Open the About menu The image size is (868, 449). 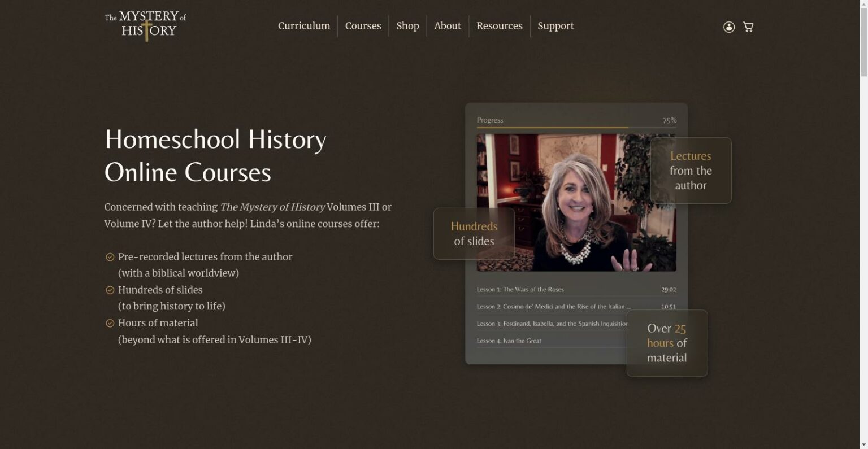[447, 26]
